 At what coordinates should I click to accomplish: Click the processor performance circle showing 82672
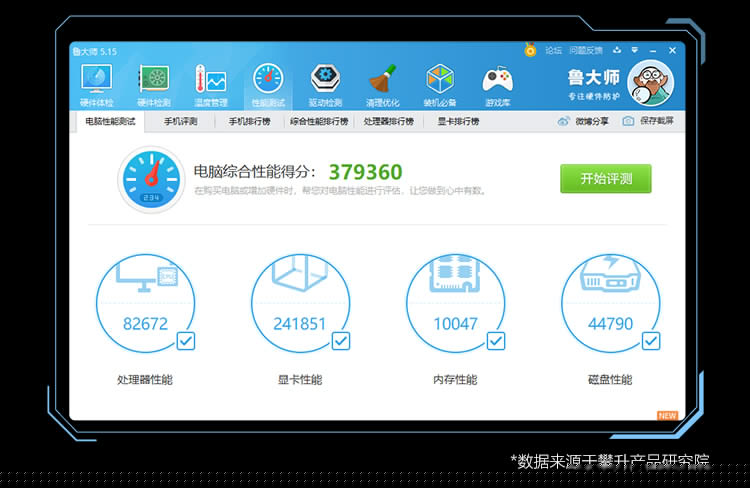(x=145, y=303)
